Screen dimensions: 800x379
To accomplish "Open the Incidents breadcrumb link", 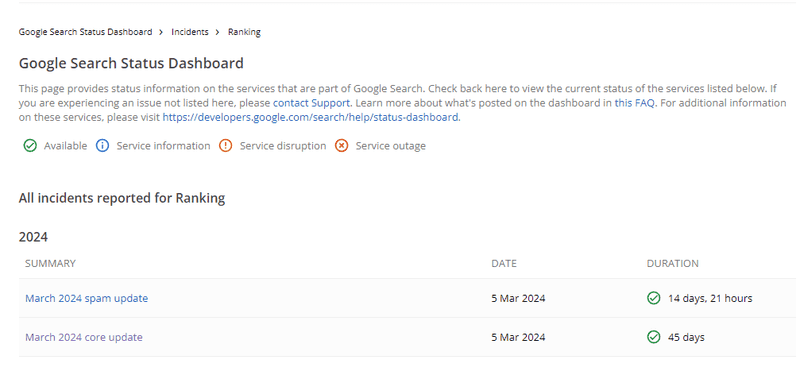I will pos(190,32).
